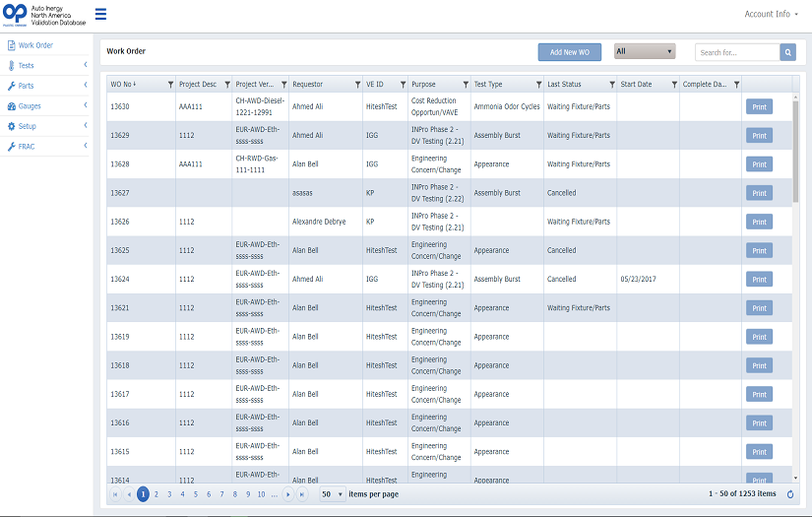Open Work Order in the sidebar

[x=35, y=45]
